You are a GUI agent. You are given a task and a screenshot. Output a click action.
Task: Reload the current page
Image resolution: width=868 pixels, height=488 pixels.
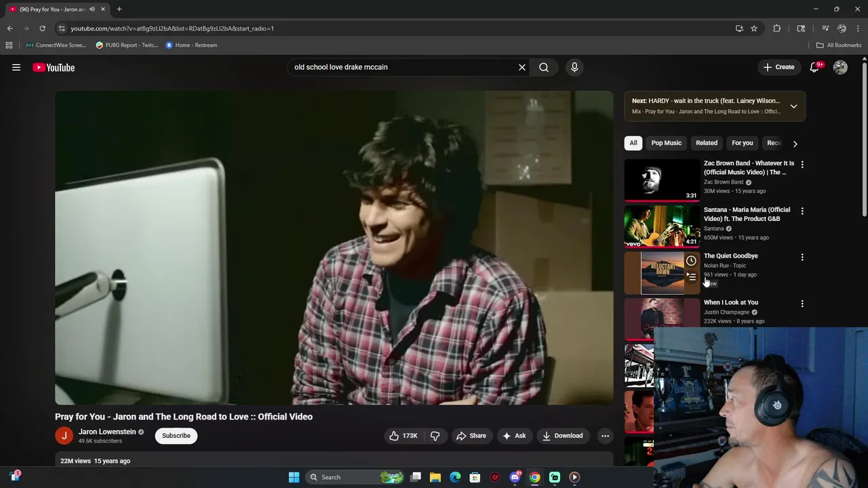(42, 28)
